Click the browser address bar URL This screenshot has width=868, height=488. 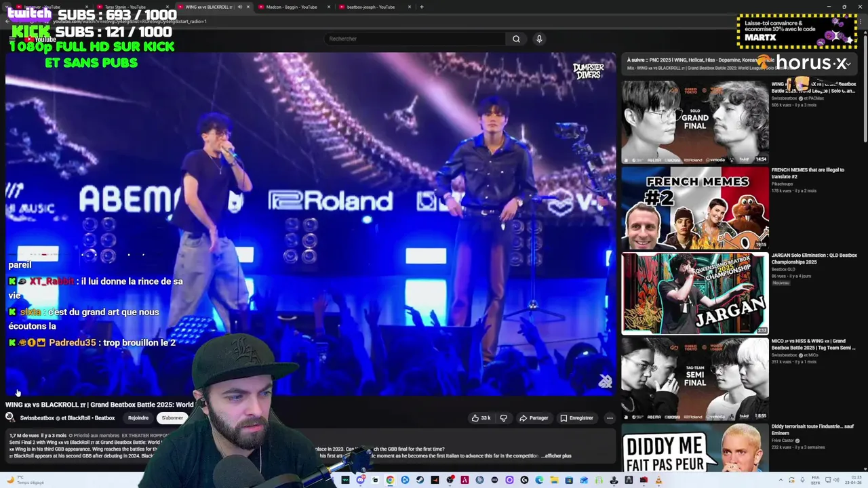(129, 21)
